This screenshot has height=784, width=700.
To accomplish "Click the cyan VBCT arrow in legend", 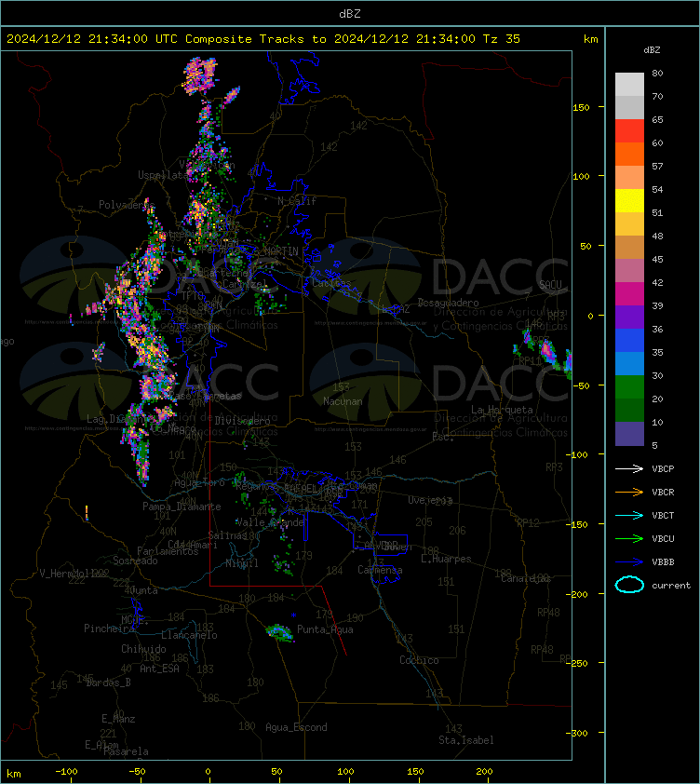I will [x=629, y=515].
